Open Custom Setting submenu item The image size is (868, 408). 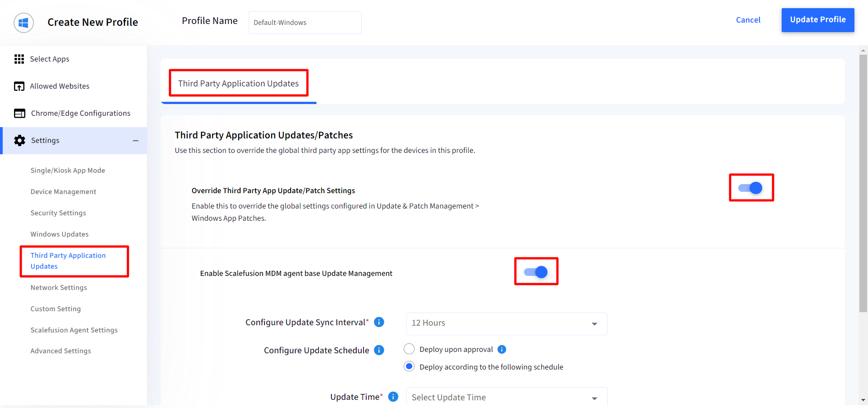pyautogui.click(x=56, y=309)
